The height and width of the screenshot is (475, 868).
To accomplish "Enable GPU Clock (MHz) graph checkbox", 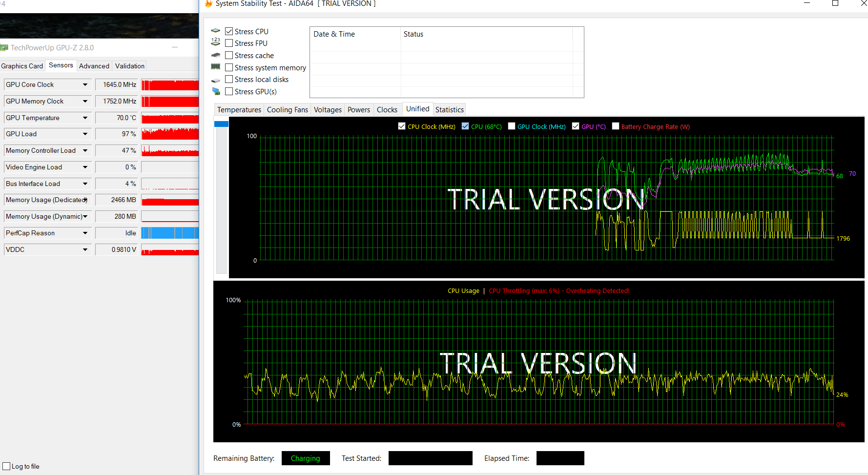I will (x=512, y=126).
